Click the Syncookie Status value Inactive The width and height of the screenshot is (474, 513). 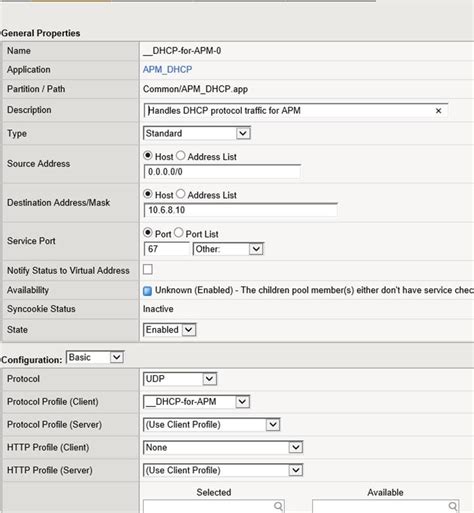(x=158, y=309)
